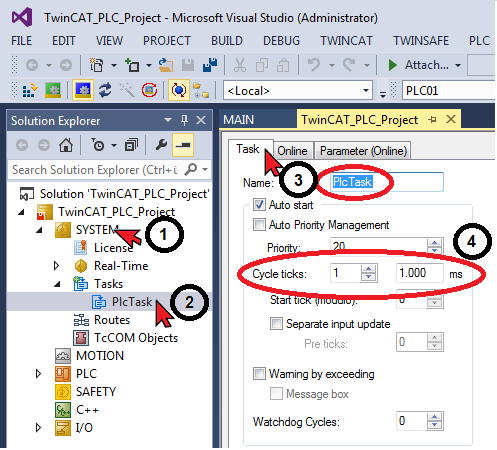Enable Auto Priority Management checkbox
497x450 pixels.
click(x=259, y=225)
